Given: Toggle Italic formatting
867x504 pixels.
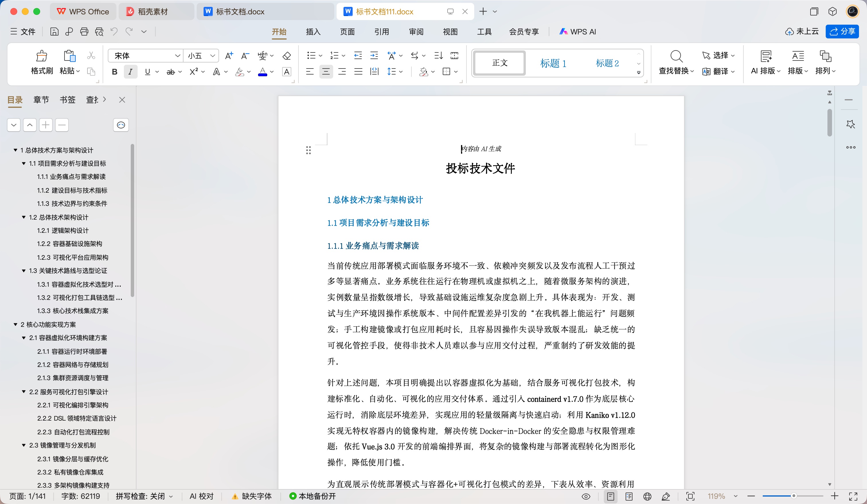Looking at the screenshot, I should point(130,72).
